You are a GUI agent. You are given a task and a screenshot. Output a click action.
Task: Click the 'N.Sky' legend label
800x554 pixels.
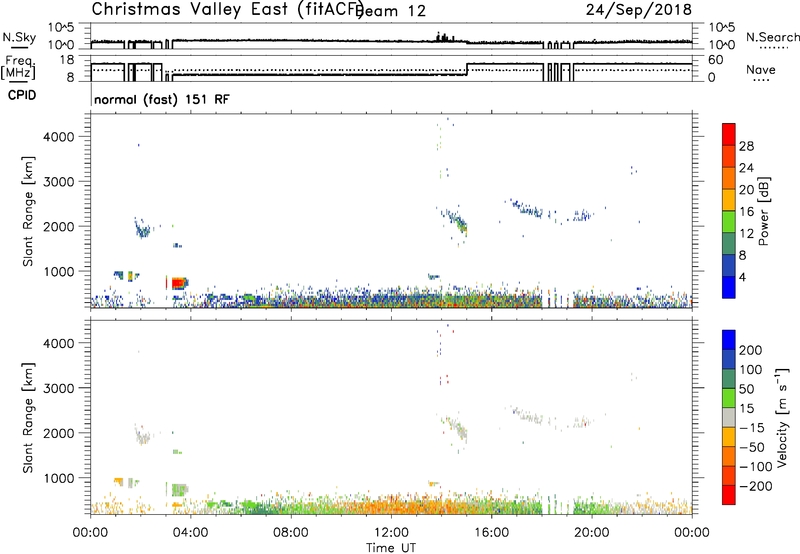(x=19, y=37)
